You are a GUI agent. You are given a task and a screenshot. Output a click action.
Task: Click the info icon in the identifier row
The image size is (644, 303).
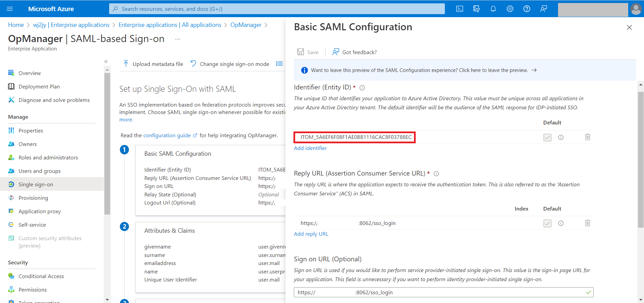[x=561, y=137]
